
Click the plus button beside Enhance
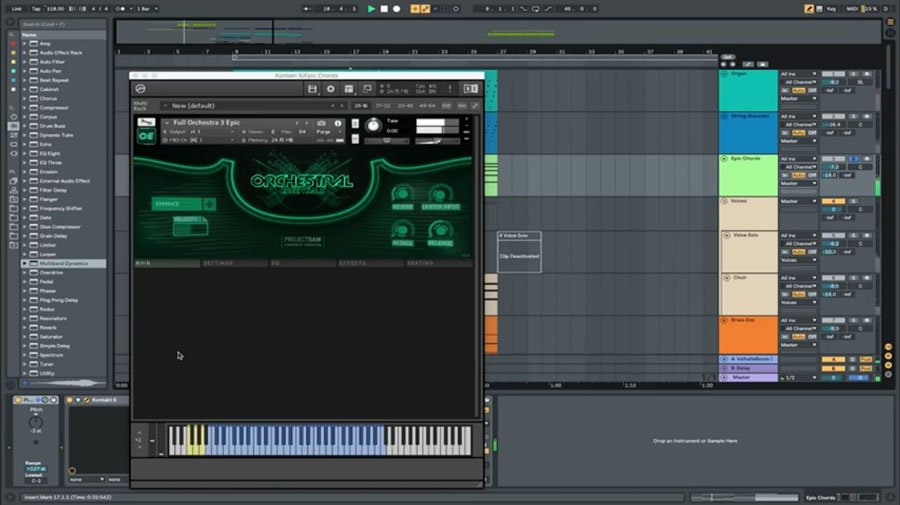[210, 204]
